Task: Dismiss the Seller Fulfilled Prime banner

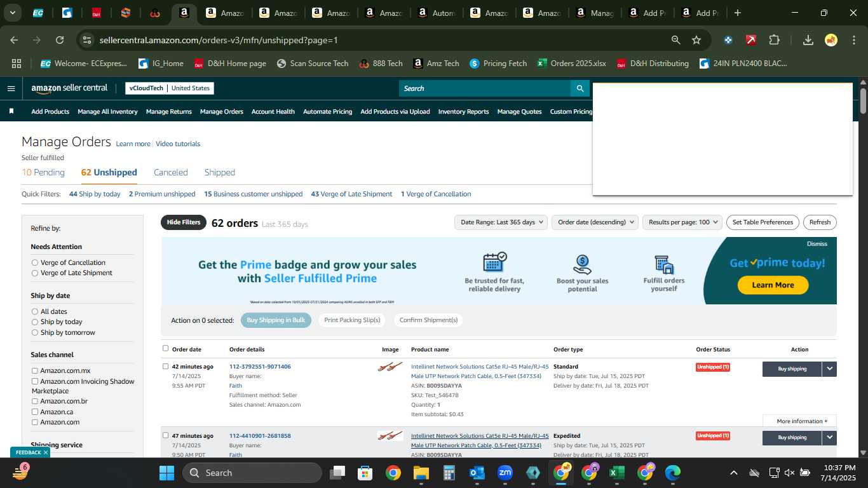Action: 817,243
